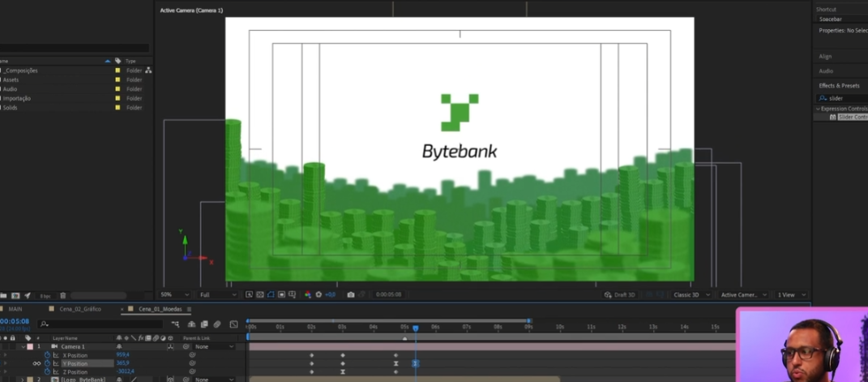The width and height of the screenshot is (868, 382).
Task: Click the project flowchart rocket icon
Action: [27, 295]
